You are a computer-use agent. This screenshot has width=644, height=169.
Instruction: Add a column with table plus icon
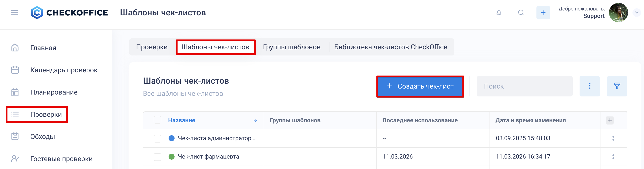tap(610, 120)
